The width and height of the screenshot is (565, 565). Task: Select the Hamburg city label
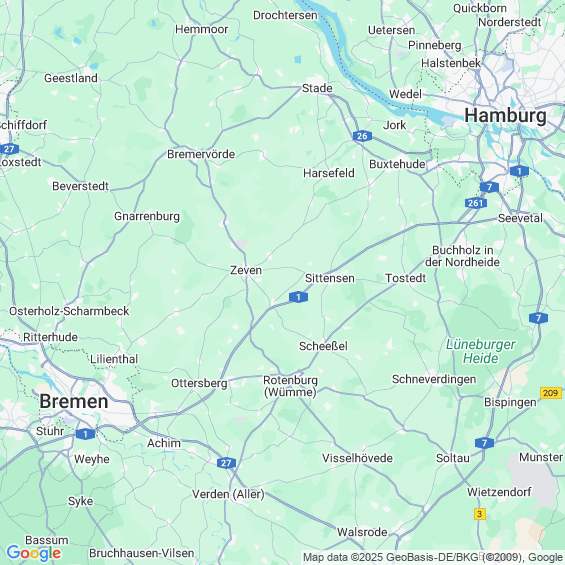[x=505, y=116]
